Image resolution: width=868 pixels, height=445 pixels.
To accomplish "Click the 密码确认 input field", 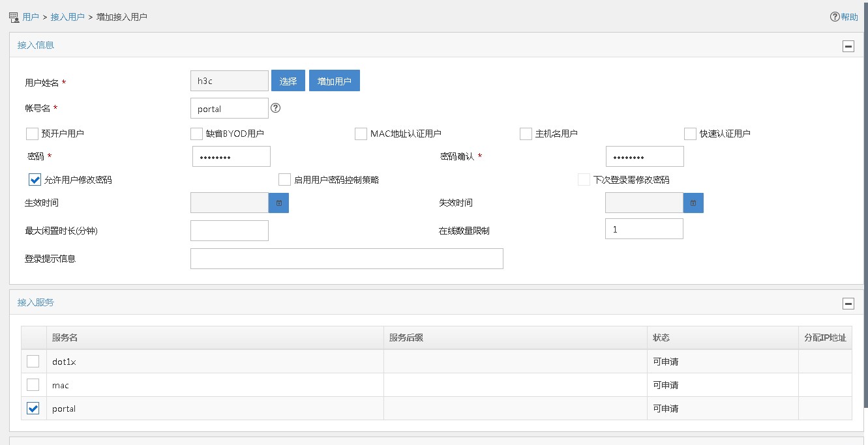I will 645,156.
